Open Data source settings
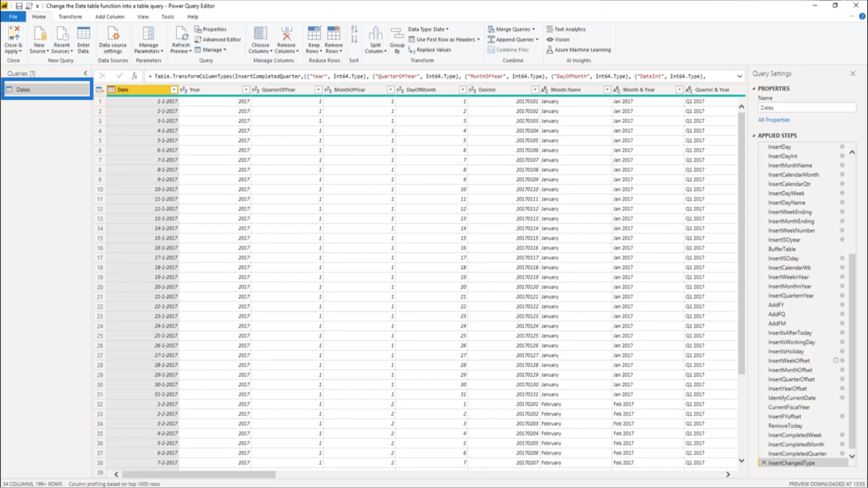The width and height of the screenshot is (868, 488). click(x=113, y=40)
